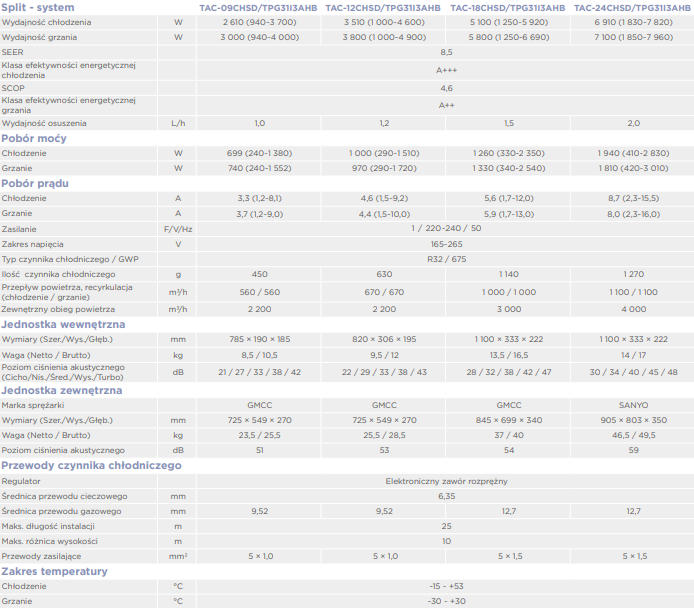
Task: Select the 'Zakres napięcia' row label
Action: [32, 244]
